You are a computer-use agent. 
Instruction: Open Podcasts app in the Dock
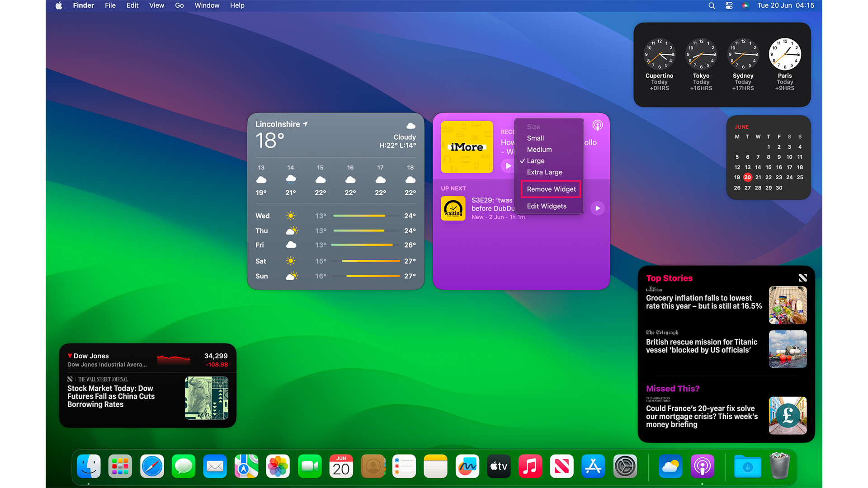(702, 466)
